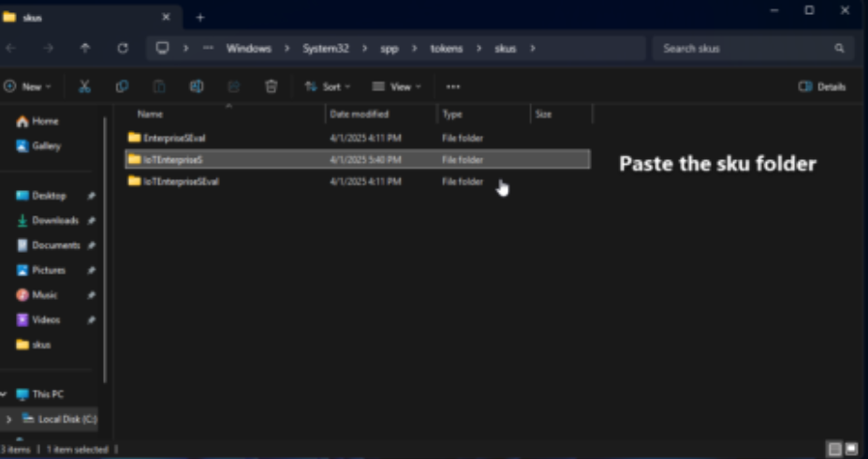Screen dimensions: 868x459
Task: Click the Copy icon in toolbar
Action: pyautogui.click(x=122, y=86)
